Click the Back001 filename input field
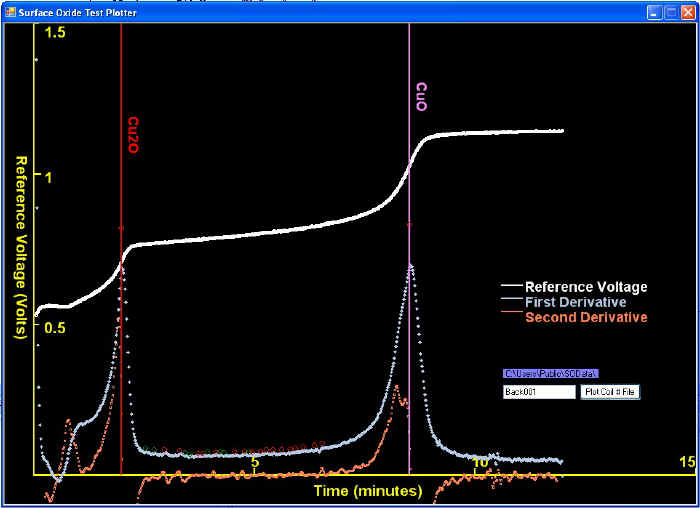Viewport: 700px width, 508px height. (538, 392)
